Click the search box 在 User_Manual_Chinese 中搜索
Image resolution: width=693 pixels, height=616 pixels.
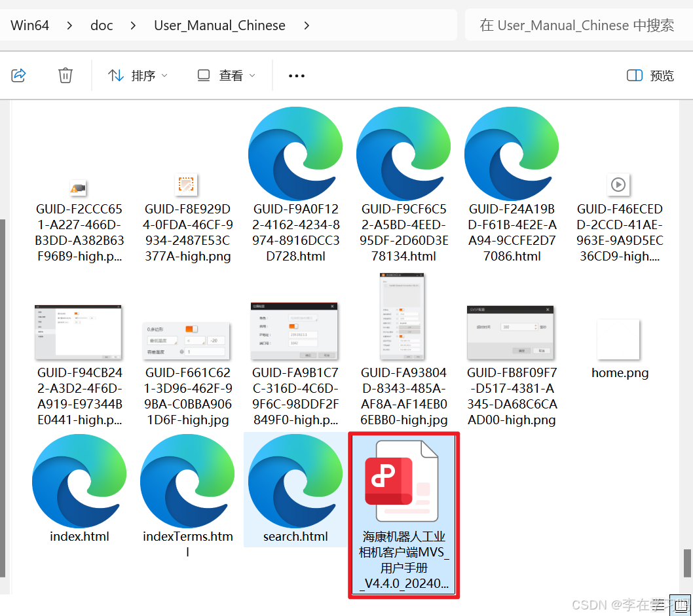point(577,25)
